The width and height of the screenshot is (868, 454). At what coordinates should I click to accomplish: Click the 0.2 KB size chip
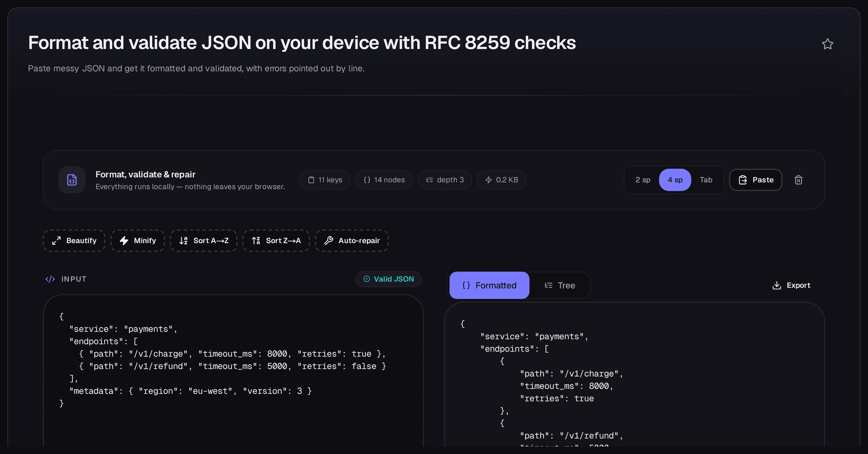pos(501,180)
